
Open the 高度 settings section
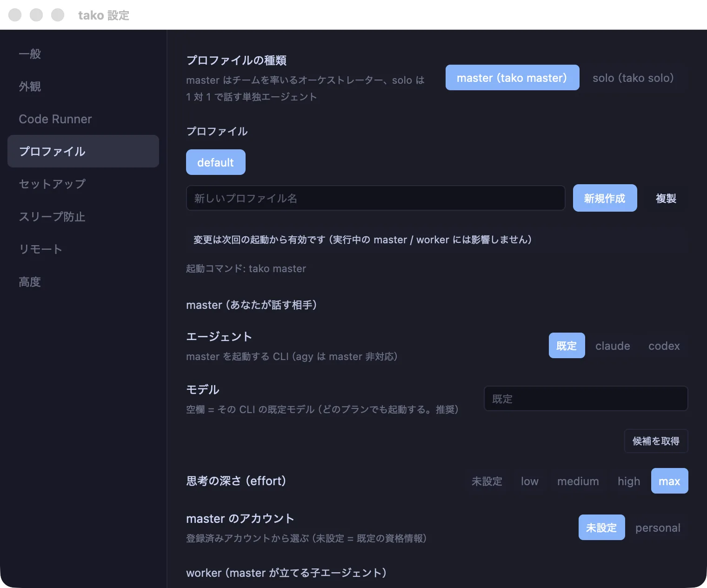click(83, 281)
